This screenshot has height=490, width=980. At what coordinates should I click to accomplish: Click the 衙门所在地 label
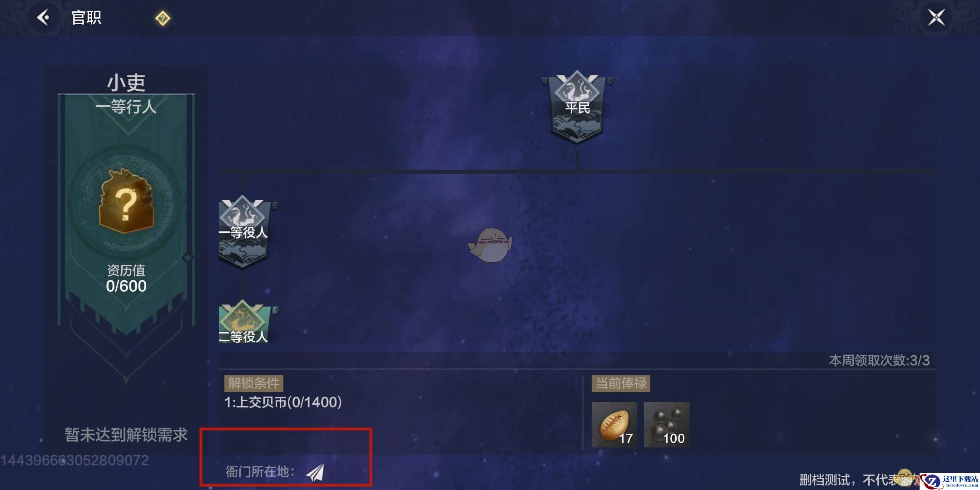260,472
